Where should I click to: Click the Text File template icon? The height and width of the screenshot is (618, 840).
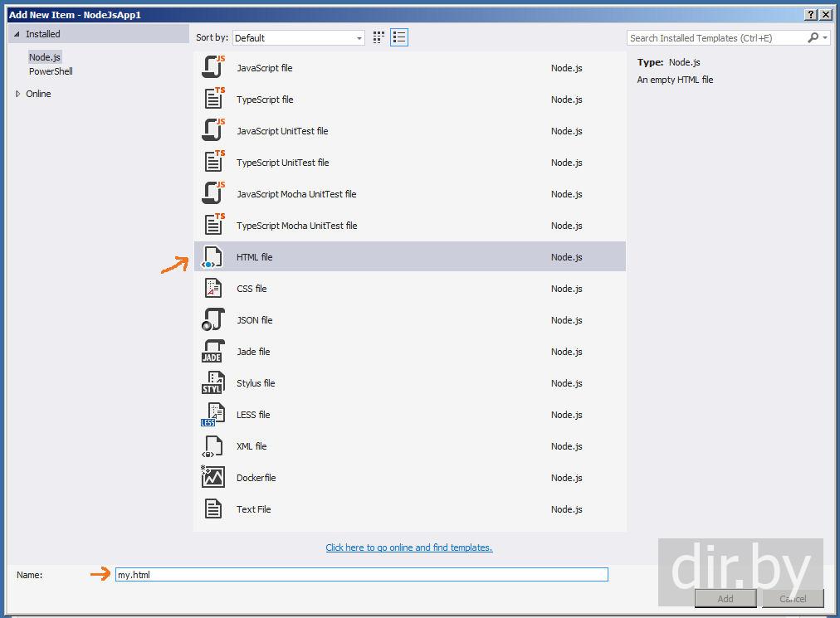pyautogui.click(x=213, y=509)
